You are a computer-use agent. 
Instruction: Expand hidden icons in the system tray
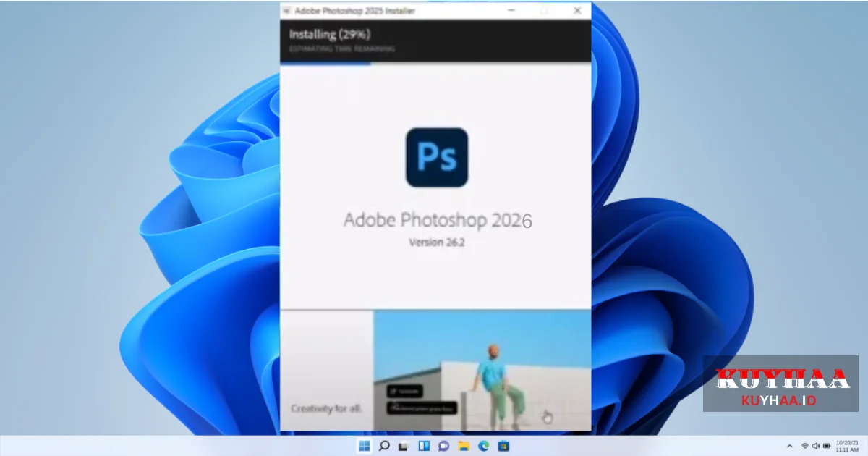[x=790, y=445]
